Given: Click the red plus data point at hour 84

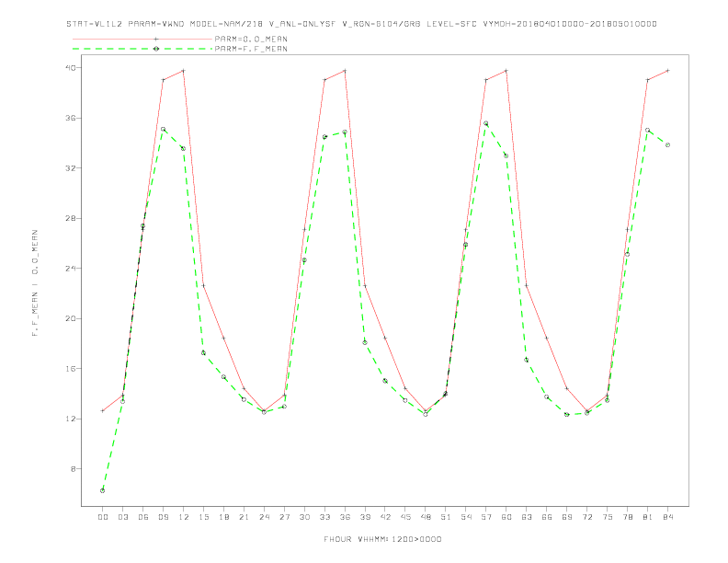Looking at the screenshot, I should 668,71.
